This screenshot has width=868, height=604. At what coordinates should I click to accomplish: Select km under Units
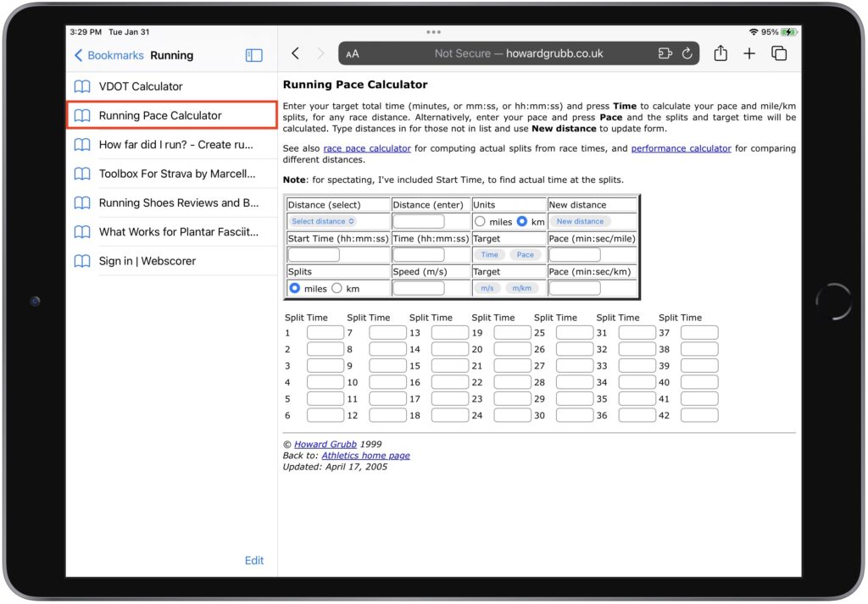click(522, 221)
